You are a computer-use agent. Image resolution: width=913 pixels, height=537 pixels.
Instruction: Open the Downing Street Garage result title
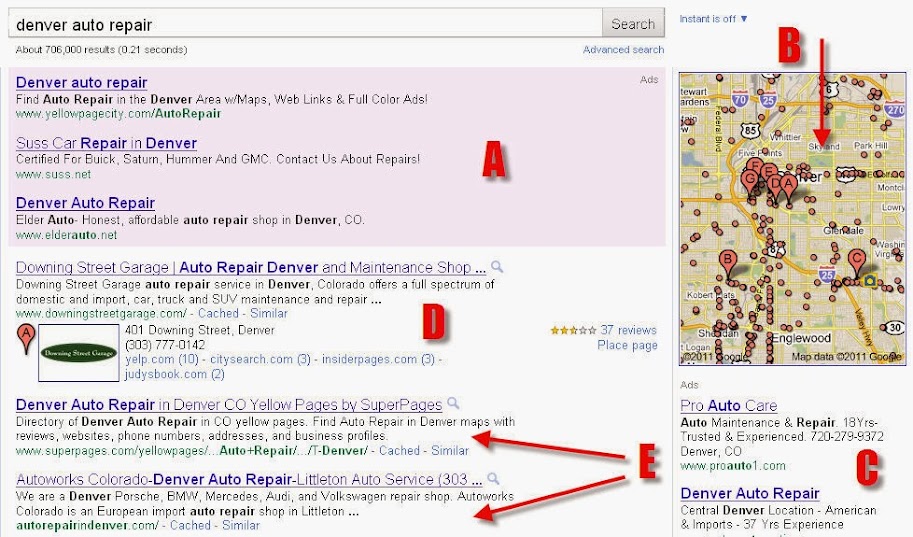250,268
